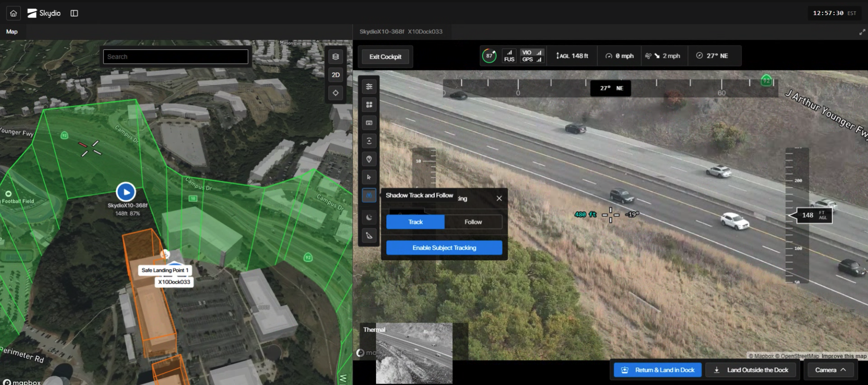Open the keyboard controls icon
868x385 pixels.
[x=369, y=123]
